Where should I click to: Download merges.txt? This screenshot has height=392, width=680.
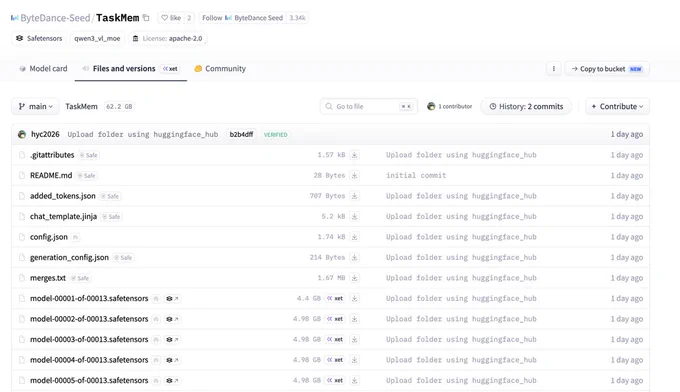(x=354, y=278)
